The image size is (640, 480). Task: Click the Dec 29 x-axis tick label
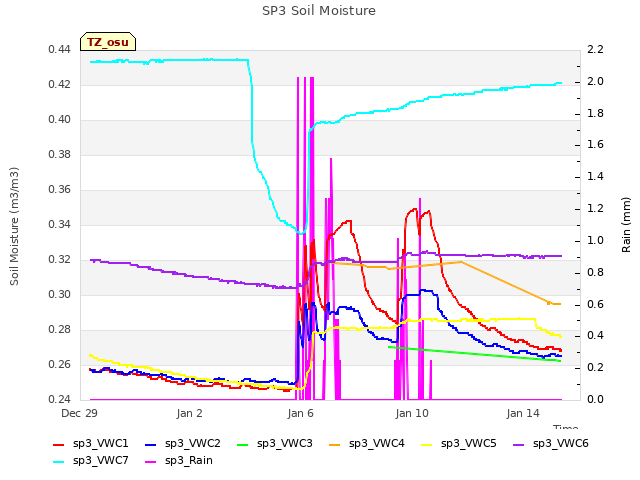(x=79, y=413)
